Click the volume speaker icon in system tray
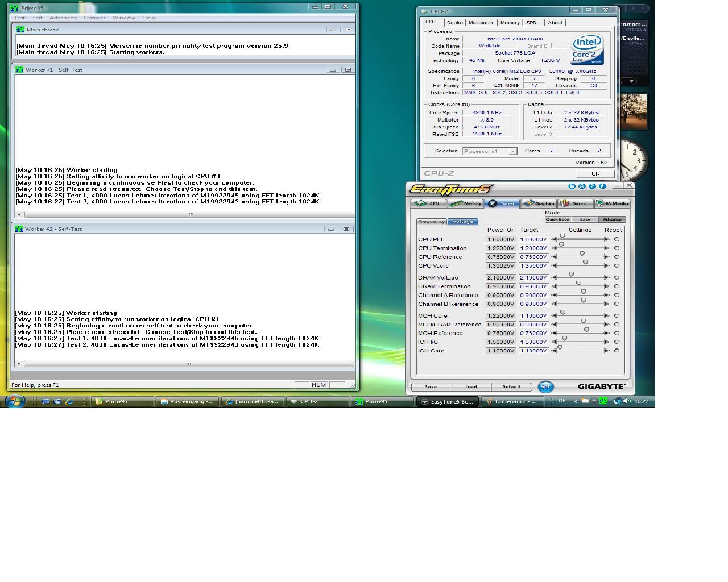 tap(627, 401)
